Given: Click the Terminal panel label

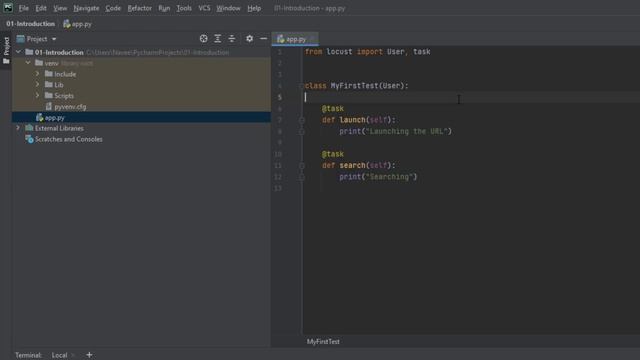Looking at the screenshot, I should (x=29, y=355).
